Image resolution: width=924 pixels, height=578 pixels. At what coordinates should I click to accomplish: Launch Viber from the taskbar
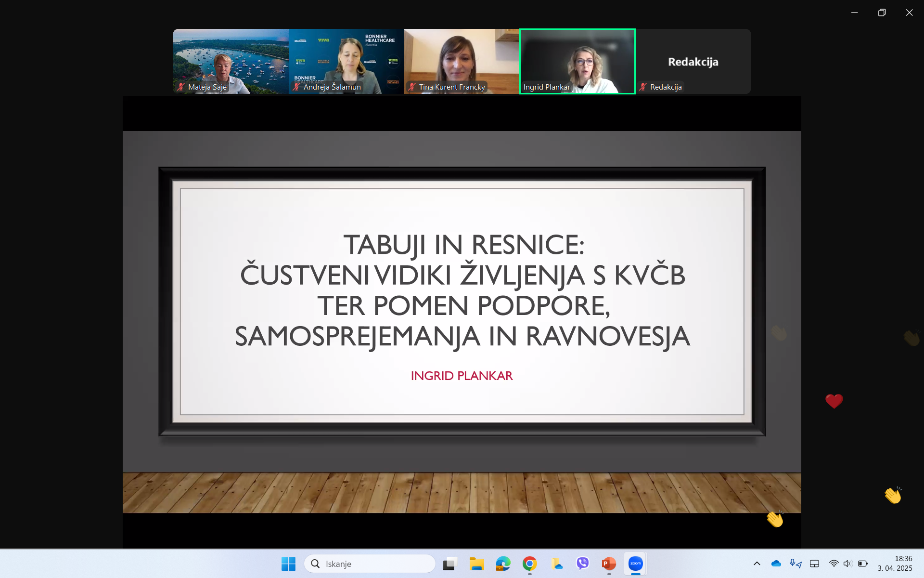(x=582, y=563)
